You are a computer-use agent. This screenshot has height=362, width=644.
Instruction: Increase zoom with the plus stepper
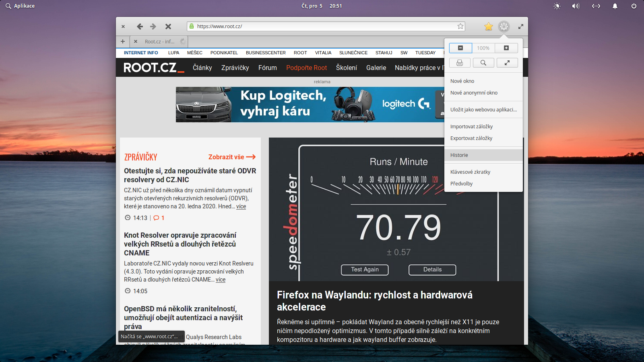[x=506, y=48]
